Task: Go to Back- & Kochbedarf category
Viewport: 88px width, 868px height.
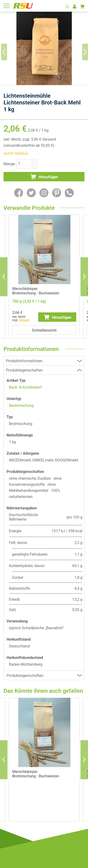Action: (x=25, y=387)
